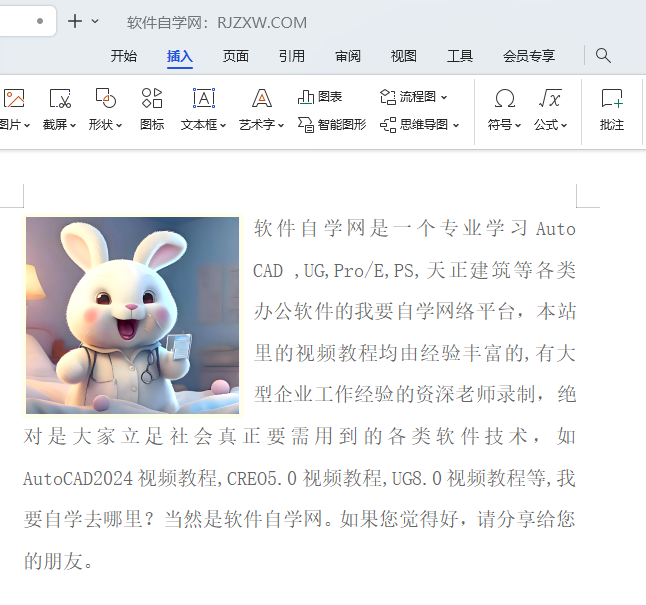The height and width of the screenshot is (605, 646).
Task: Expand the 思维导图 dropdown arrow
Action: [456, 125]
